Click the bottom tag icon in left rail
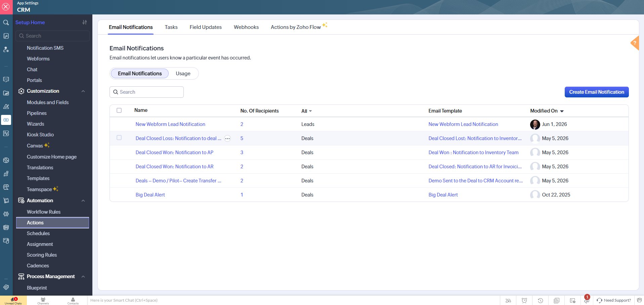Screen dimensions: 644x305 pyautogui.click(x=6, y=287)
